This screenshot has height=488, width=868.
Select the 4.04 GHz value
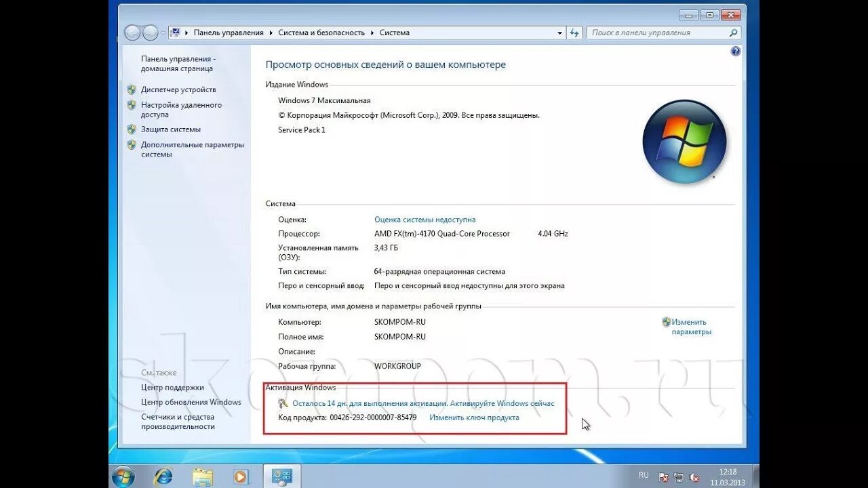pos(553,234)
